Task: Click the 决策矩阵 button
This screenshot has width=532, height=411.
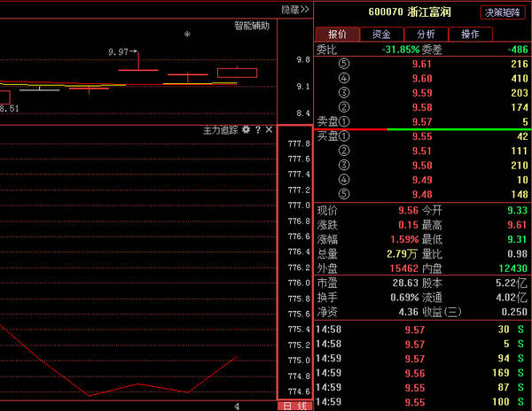Action: [x=504, y=12]
